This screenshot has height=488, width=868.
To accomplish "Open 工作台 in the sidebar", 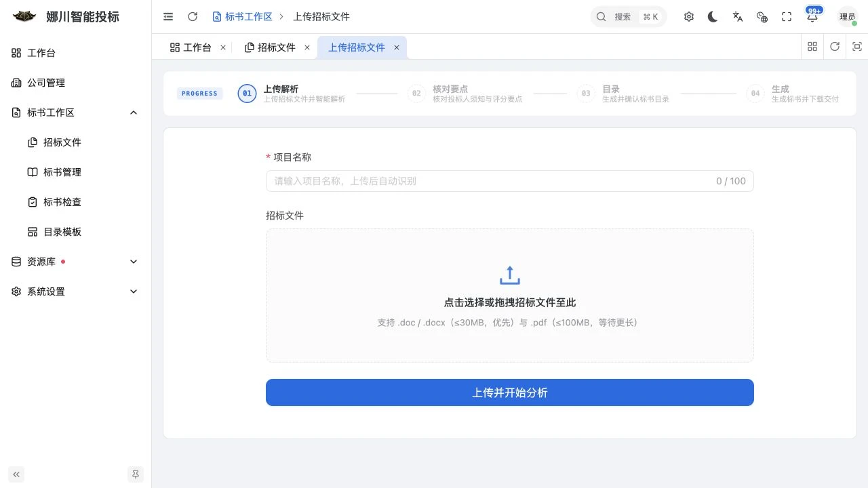I will pyautogui.click(x=76, y=53).
